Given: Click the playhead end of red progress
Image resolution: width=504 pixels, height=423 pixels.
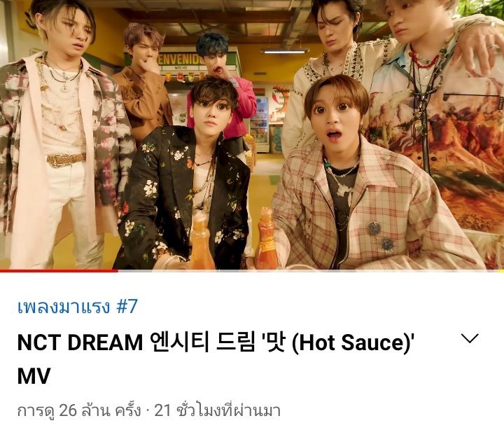Looking at the screenshot, I should point(118,271).
